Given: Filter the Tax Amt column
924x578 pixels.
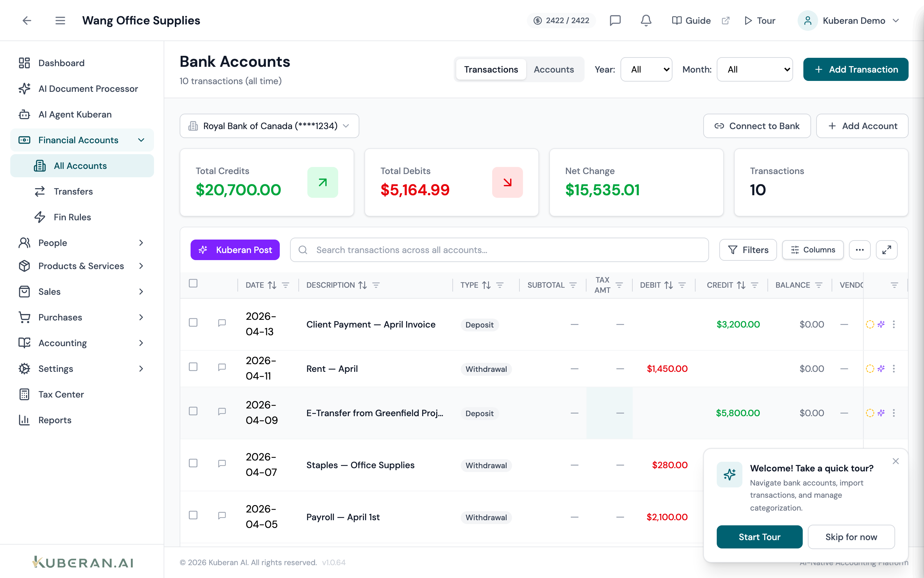Looking at the screenshot, I should click(x=619, y=285).
